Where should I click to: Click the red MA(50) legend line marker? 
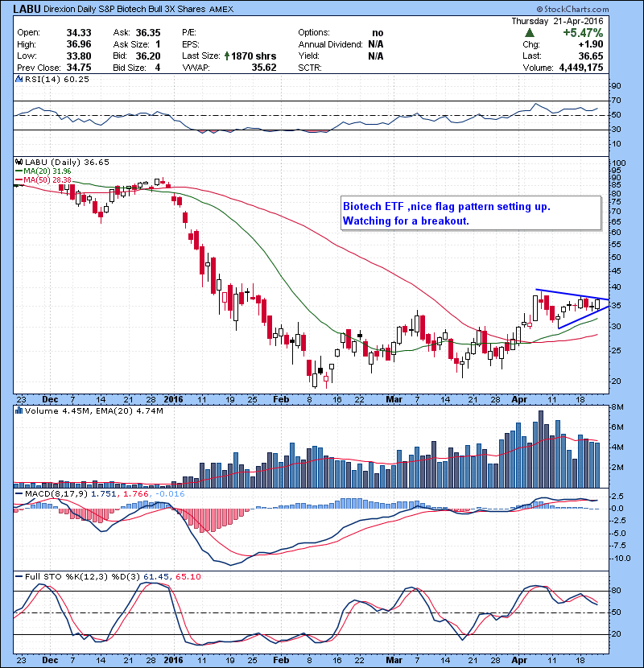[x=18, y=180]
